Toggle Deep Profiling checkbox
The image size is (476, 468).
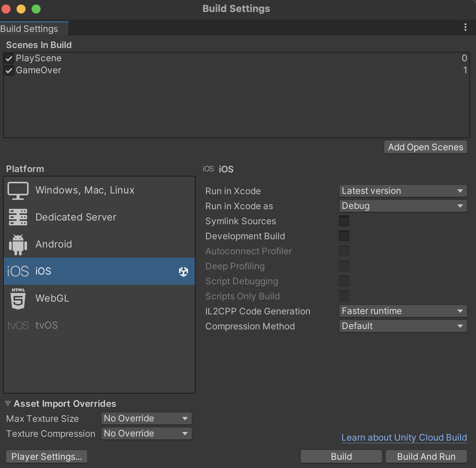[x=344, y=266]
